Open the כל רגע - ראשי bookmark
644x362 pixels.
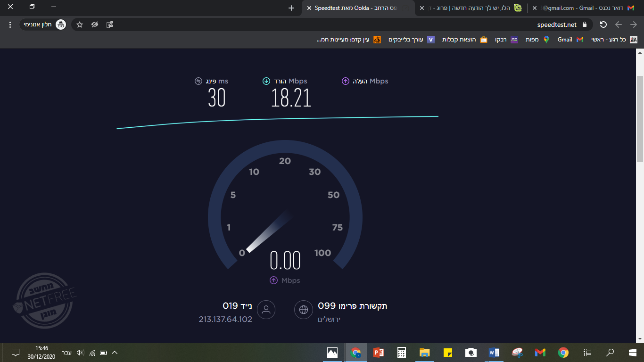click(614, 40)
